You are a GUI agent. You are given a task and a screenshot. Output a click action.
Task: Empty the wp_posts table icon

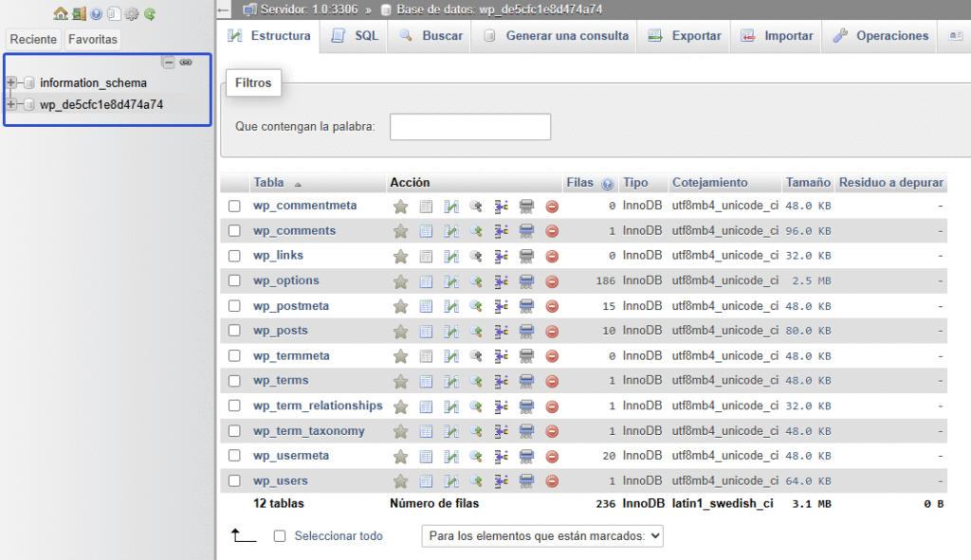point(526,331)
